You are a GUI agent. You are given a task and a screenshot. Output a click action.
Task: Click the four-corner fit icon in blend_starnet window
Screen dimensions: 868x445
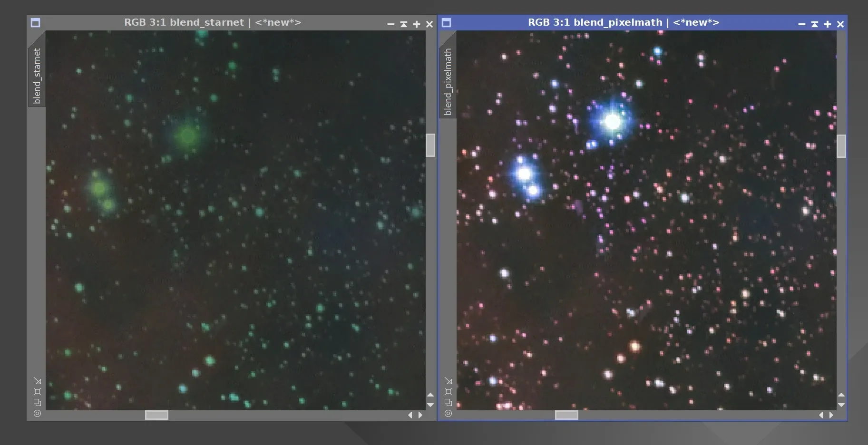pyautogui.click(x=38, y=392)
